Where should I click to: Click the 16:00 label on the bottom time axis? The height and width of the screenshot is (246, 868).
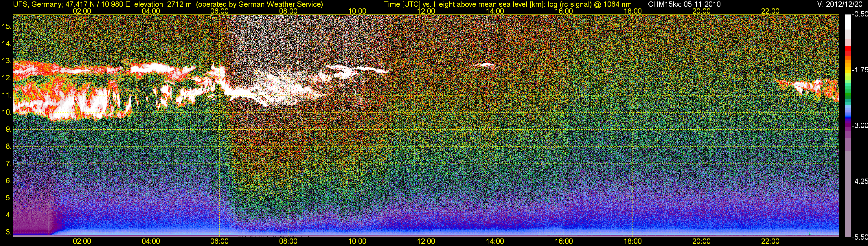[x=564, y=241]
